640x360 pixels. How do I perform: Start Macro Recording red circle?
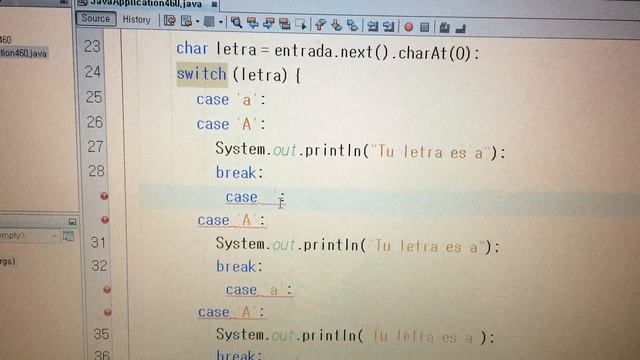408,27
